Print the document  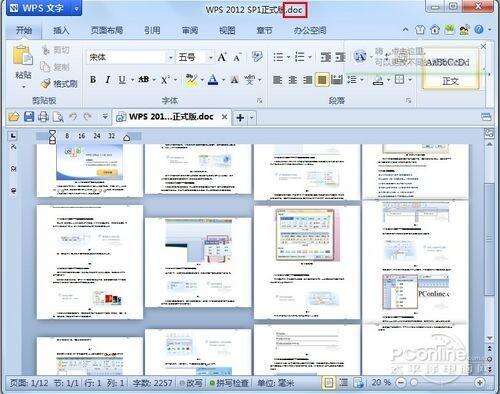coord(43,117)
